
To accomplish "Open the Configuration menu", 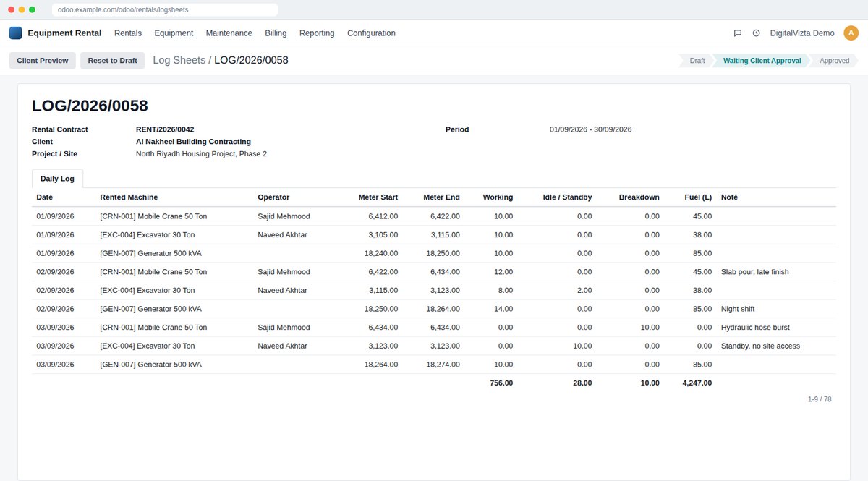I will pos(371,33).
